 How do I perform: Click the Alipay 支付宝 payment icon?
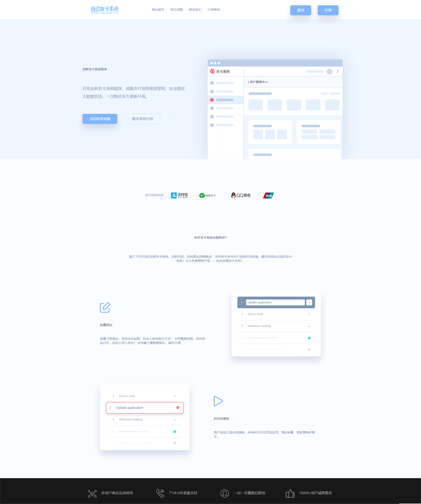coord(179,195)
